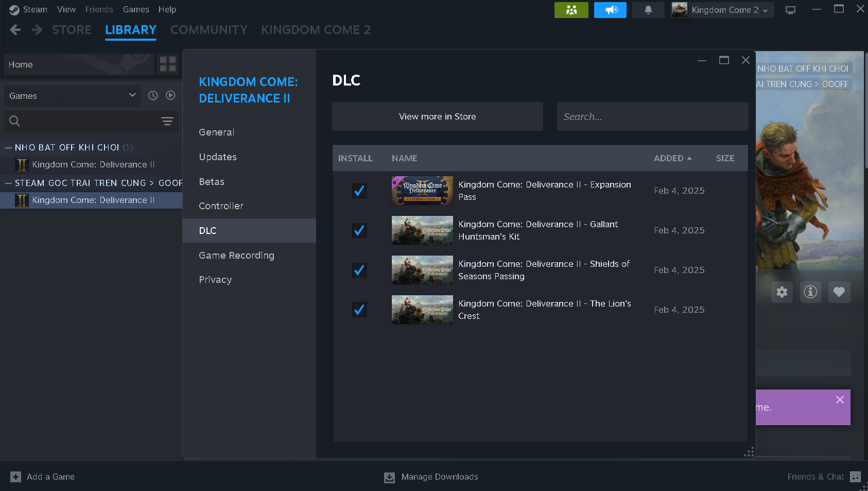Image resolution: width=868 pixels, height=491 pixels.
Task: Open the blue announcements megaphone icon
Action: click(x=610, y=10)
